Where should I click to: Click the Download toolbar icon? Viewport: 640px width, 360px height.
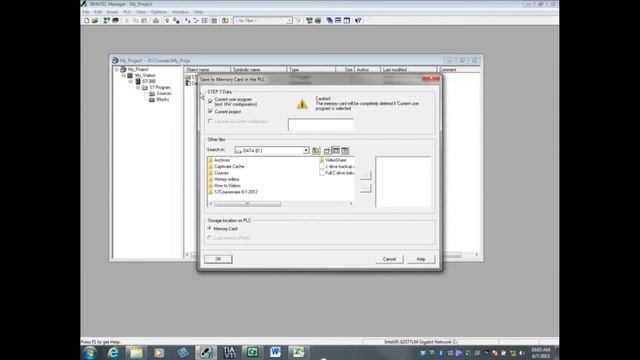tap(156, 20)
